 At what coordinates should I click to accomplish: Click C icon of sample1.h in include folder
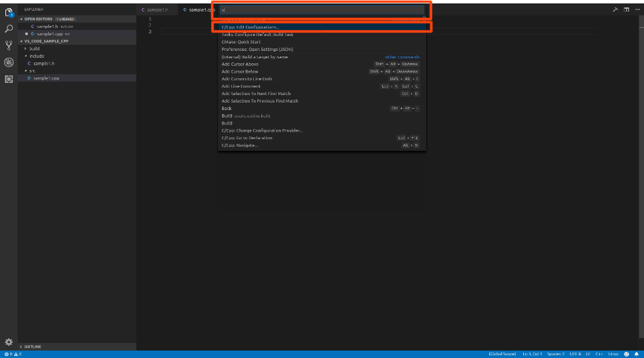click(29, 63)
